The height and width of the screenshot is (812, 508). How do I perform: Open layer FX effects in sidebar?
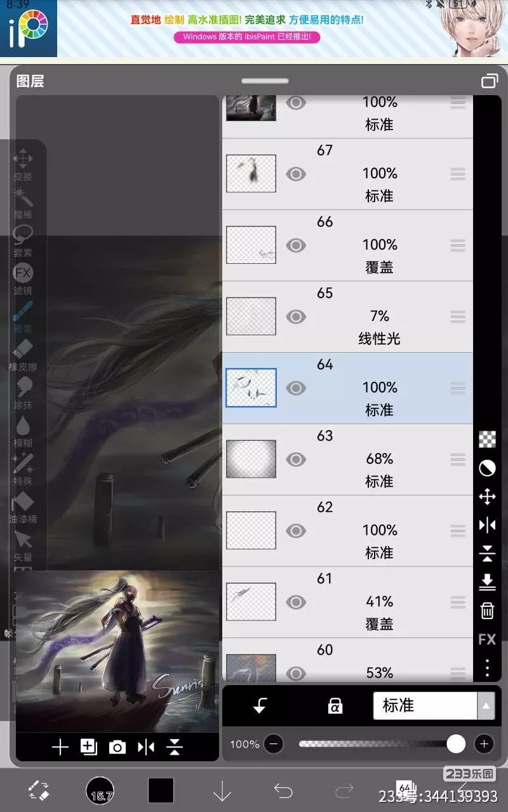pyautogui.click(x=487, y=639)
